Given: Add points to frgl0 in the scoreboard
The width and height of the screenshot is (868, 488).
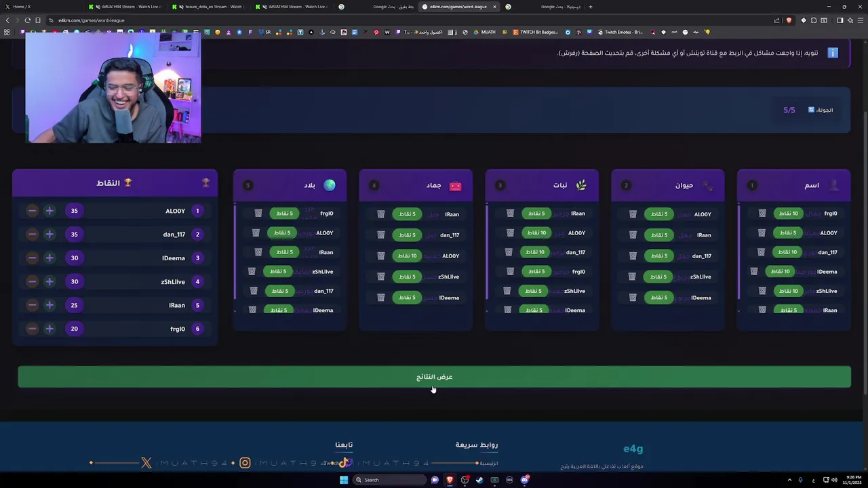Looking at the screenshot, I should (x=50, y=329).
